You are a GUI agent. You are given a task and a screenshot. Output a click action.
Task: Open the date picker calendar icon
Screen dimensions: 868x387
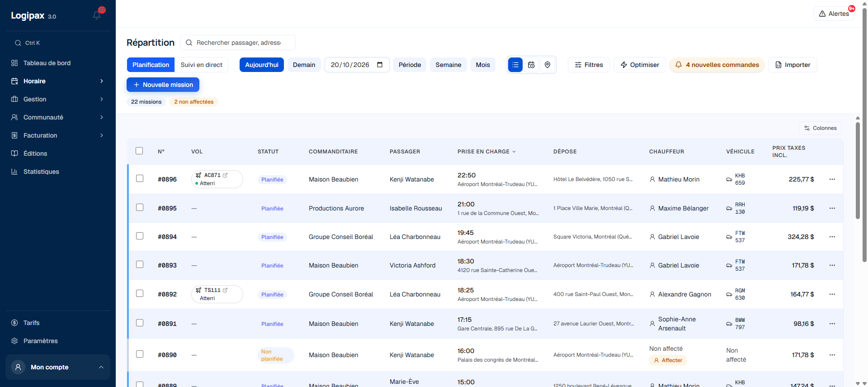[x=380, y=65]
